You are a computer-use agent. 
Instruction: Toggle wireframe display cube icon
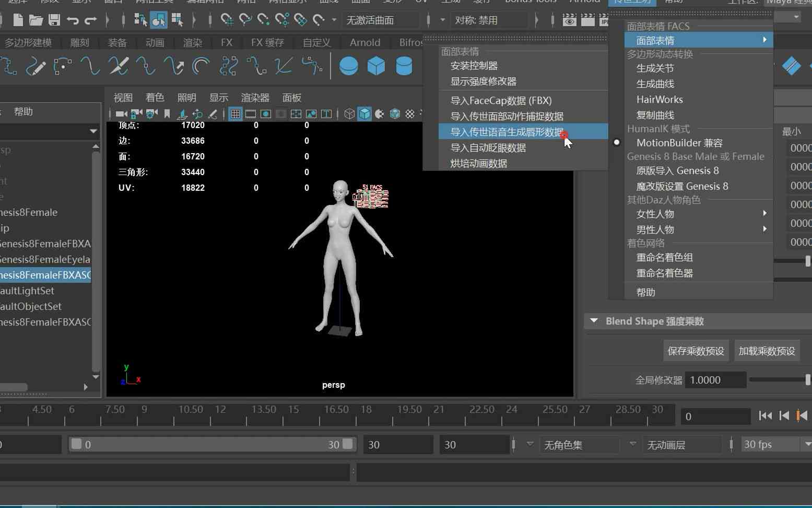[349, 113]
